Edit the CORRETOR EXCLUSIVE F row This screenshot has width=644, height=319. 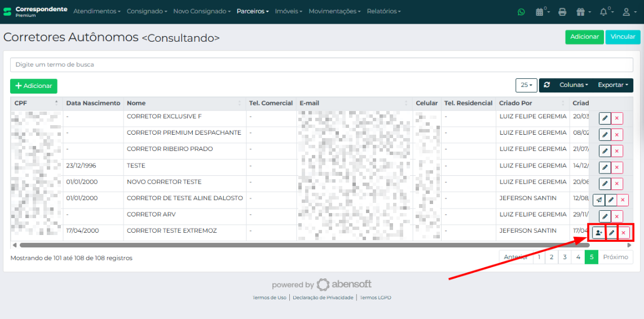point(605,118)
